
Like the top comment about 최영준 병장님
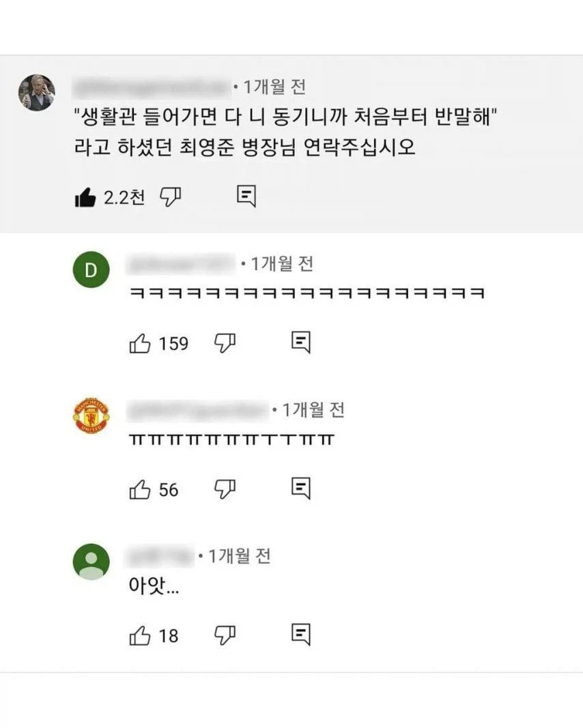coord(85,195)
